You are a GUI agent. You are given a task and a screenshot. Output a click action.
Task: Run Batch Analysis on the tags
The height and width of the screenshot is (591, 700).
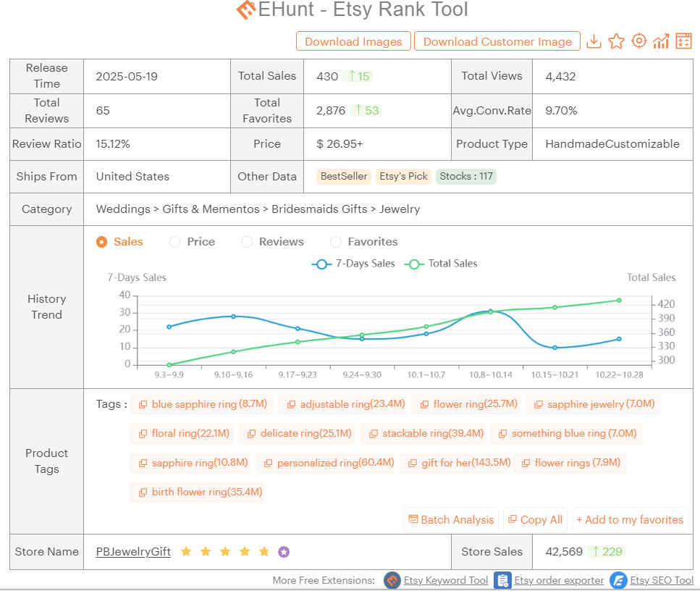(450, 519)
